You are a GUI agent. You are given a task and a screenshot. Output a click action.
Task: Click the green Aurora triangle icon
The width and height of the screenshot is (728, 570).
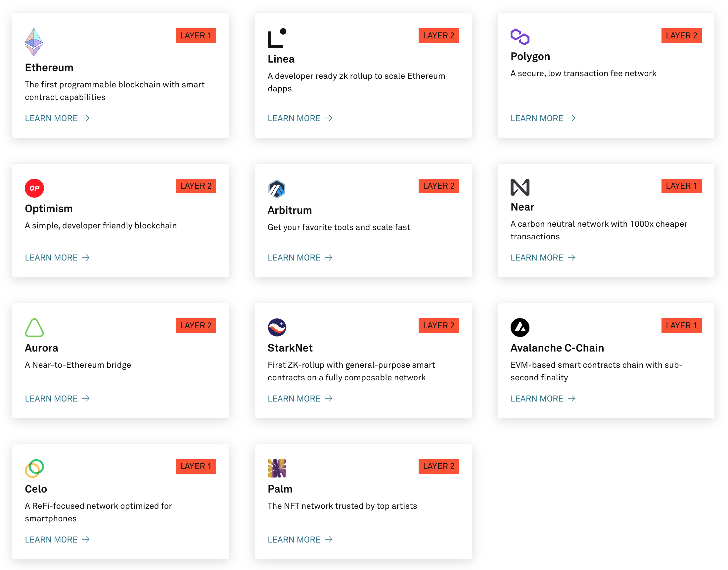34,327
